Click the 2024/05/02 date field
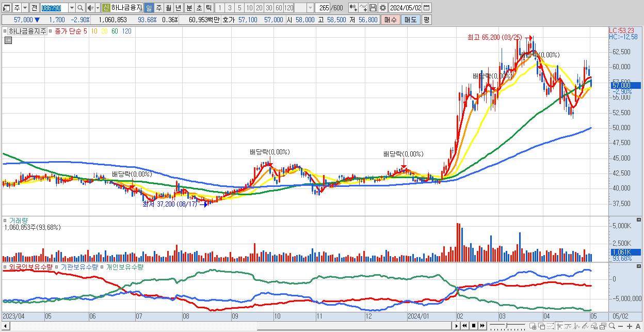Image resolution: width=644 pixels, height=332 pixels. coord(406,8)
